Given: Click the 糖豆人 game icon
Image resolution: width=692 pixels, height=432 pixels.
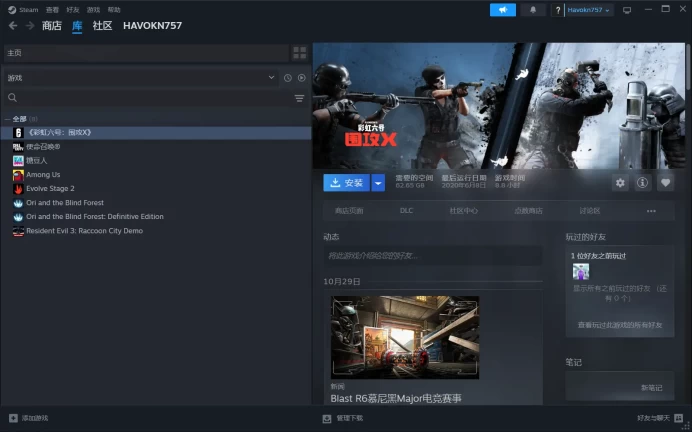Looking at the screenshot, I should click(x=18, y=161).
